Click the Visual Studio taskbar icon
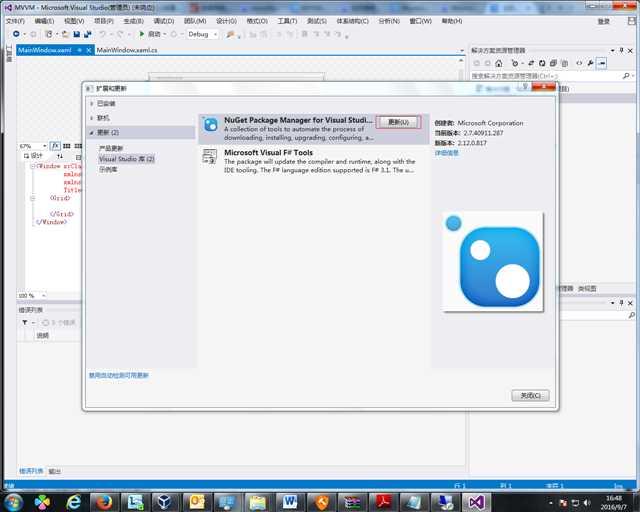This screenshot has height=512, width=640. pos(476,502)
